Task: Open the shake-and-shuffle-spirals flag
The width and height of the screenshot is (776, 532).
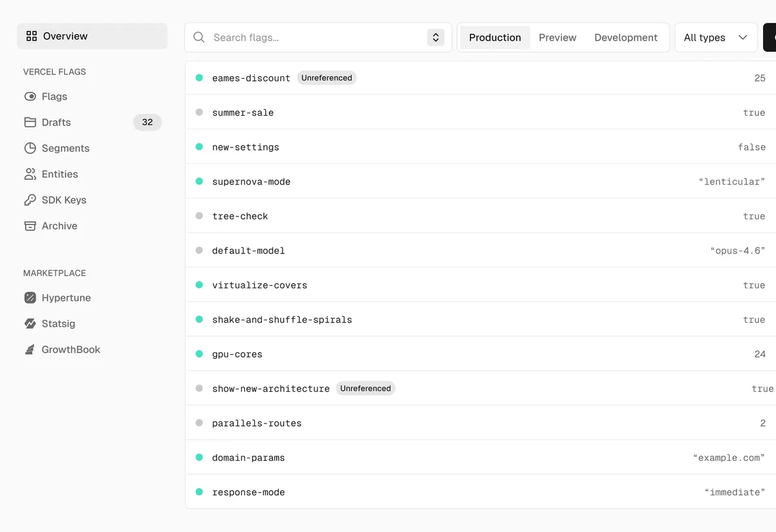Action: [282, 320]
